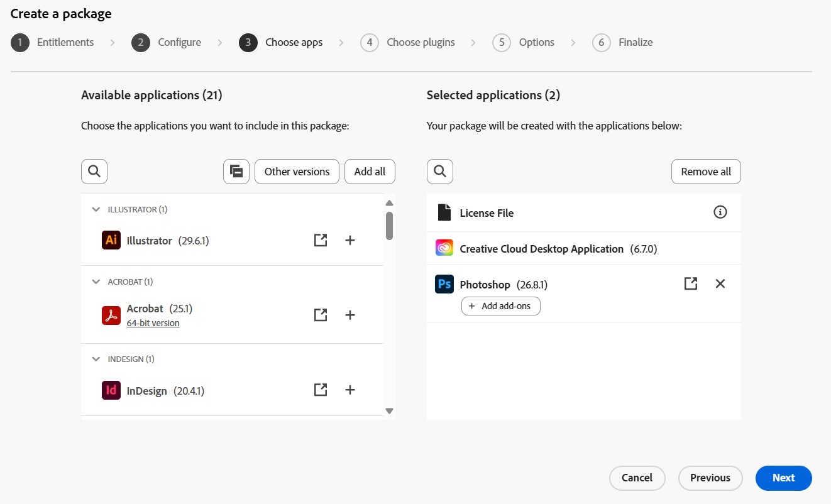This screenshot has height=504, width=831.
Task: Add Illustrator with its plus icon
Action: point(350,240)
